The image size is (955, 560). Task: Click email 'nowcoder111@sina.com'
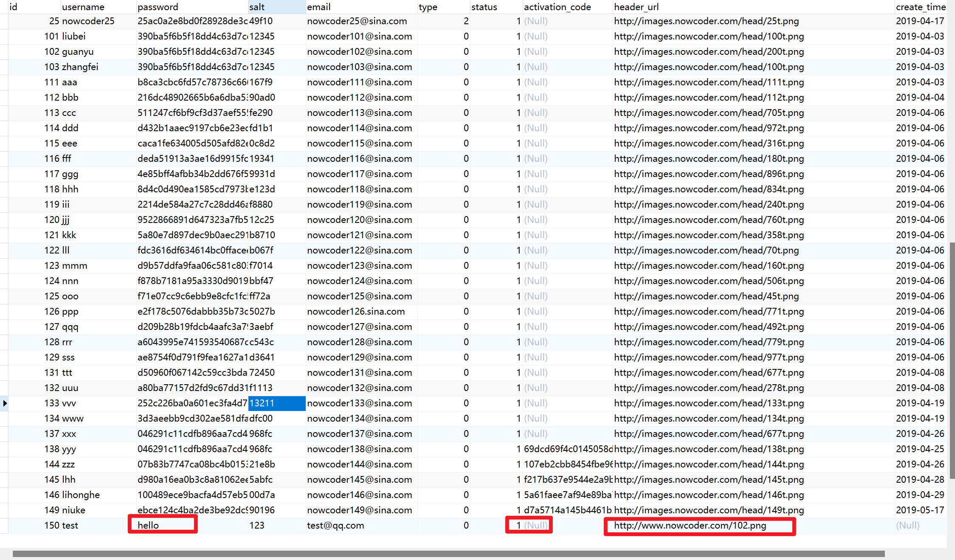click(360, 82)
